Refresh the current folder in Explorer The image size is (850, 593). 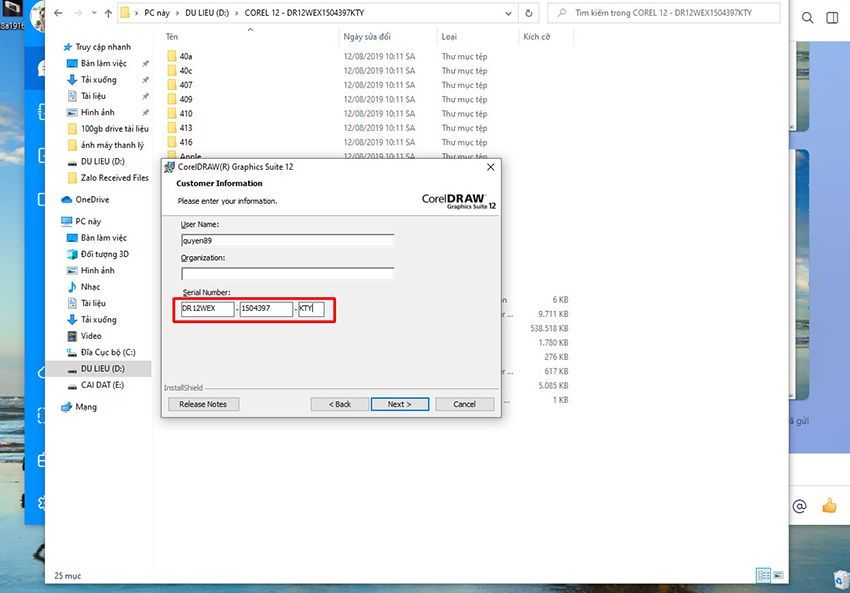click(529, 13)
